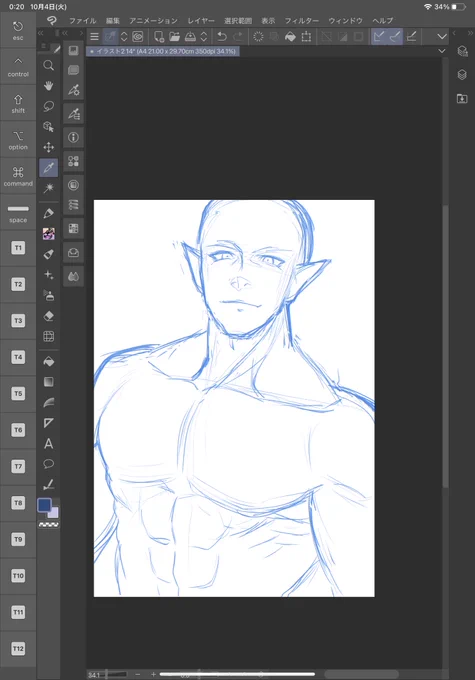Tap the esc edge keyboard key
Viewport: 475px width, 680px height.
tap(18, 30)
